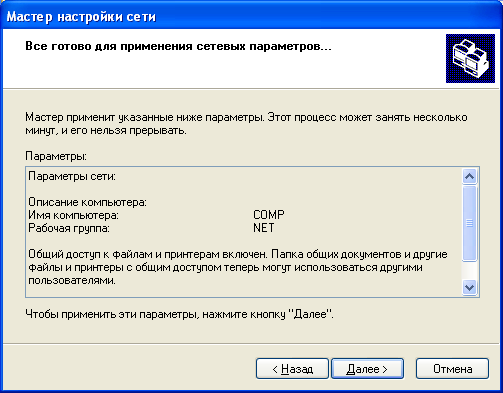Click empty scrollbar track below the thumb
The width and height of the screenshot is (503, 393).
point(469,270)
